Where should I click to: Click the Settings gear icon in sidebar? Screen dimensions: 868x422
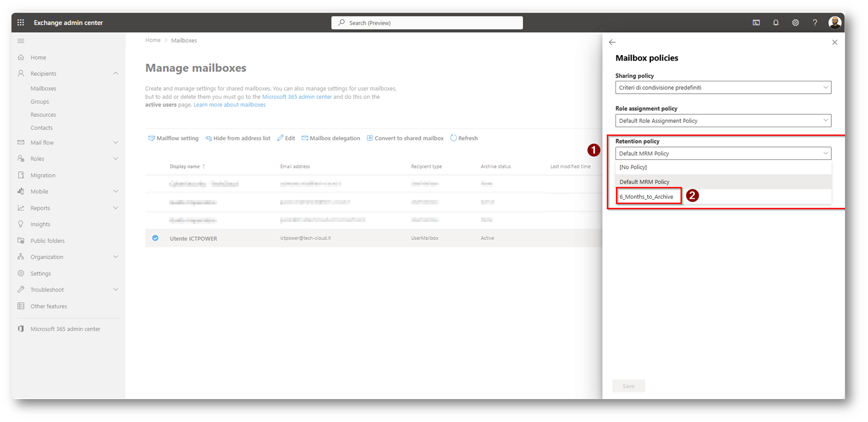point(21,274)
